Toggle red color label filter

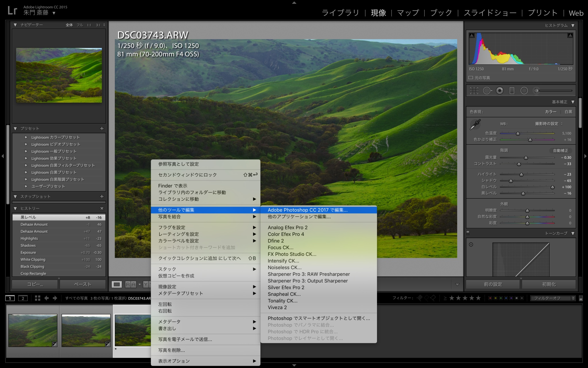click(490, 298)
